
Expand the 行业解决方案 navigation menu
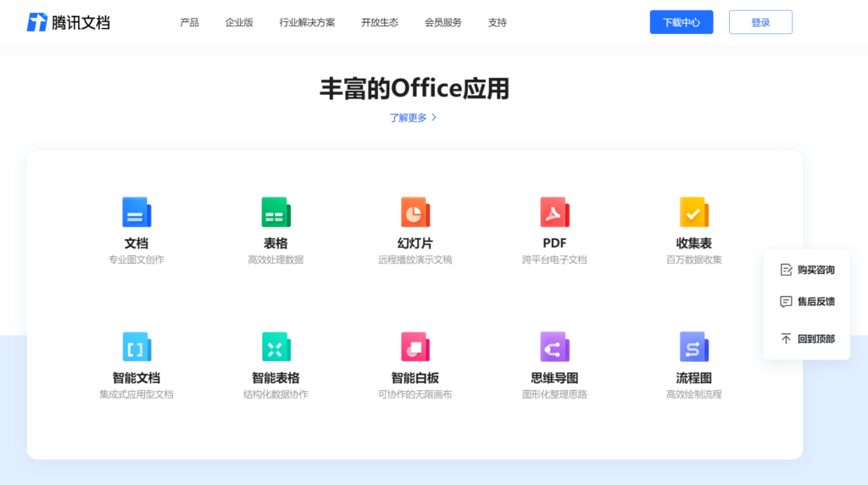click(307, 23)
